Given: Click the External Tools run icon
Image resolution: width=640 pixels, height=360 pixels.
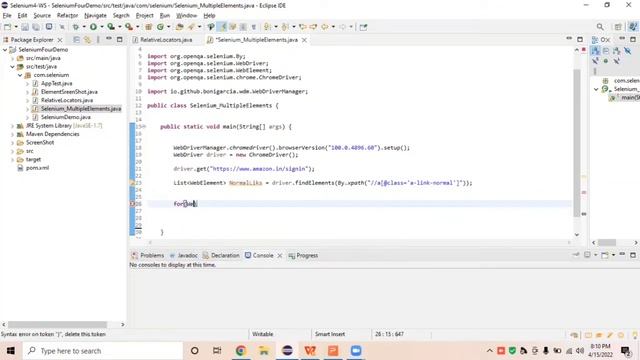Looking at the screenshot, I should click(129, 27).
